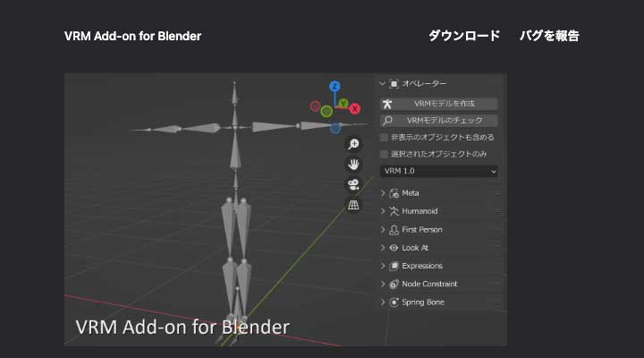
Task: Click the blue Z axis gizmo ball
Action: (x=335, y=86)
